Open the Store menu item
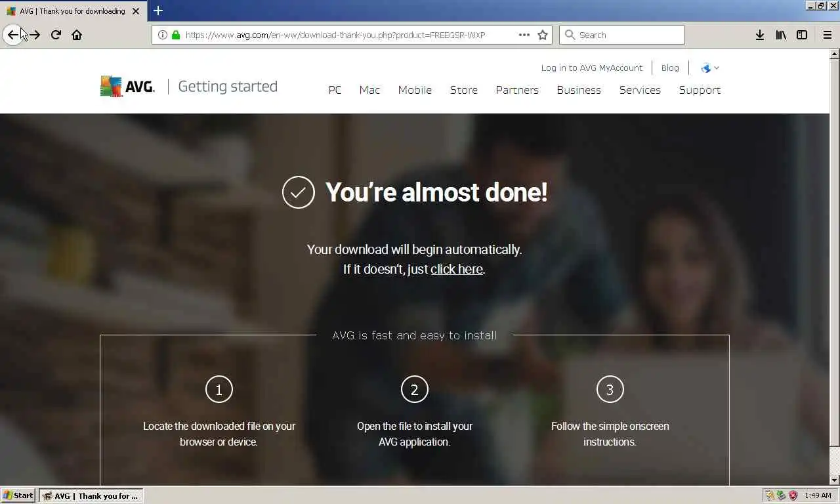 click(464, 90)
